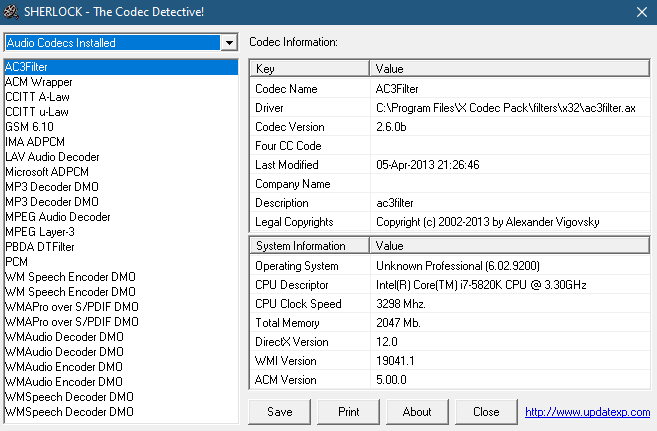The image size is (657, 431).
Task: Click the Close button
Action: click(486, 412)
